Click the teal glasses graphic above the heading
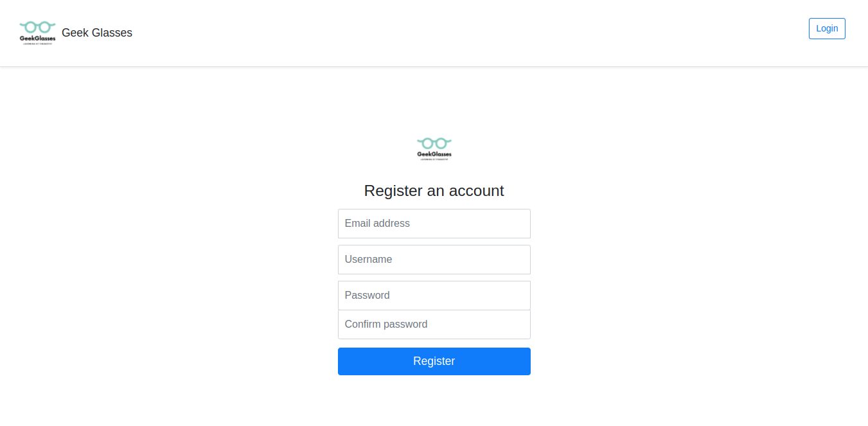The width and height of the screenshot is (868, 426). (434, 143)
